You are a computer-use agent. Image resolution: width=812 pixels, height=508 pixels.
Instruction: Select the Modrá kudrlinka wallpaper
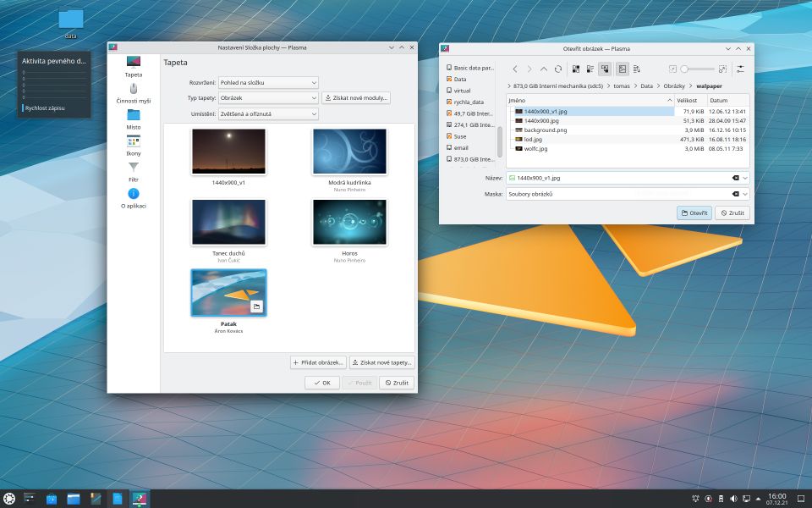click(x=349, y=152)
